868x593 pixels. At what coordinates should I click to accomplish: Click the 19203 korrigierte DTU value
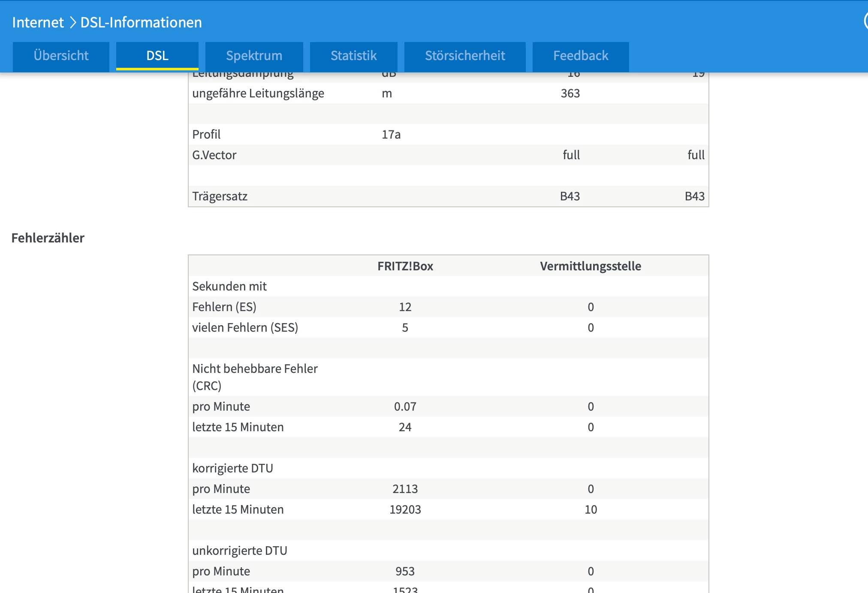[405, 509]
